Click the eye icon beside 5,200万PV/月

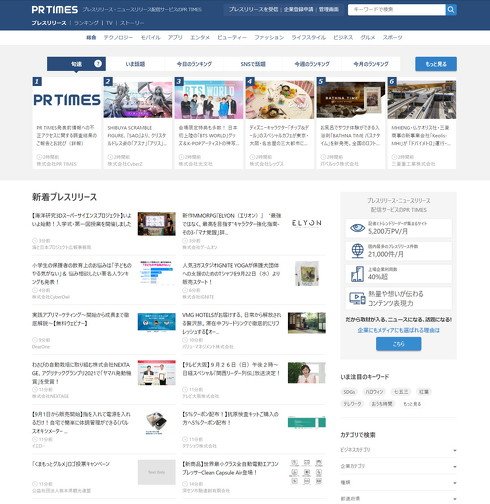click(357, 228)
